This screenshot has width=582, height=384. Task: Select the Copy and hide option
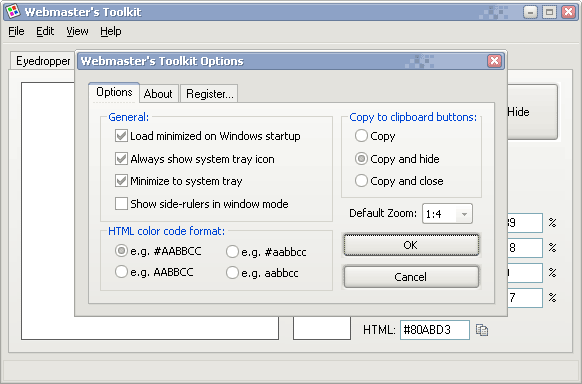(361, 159)
